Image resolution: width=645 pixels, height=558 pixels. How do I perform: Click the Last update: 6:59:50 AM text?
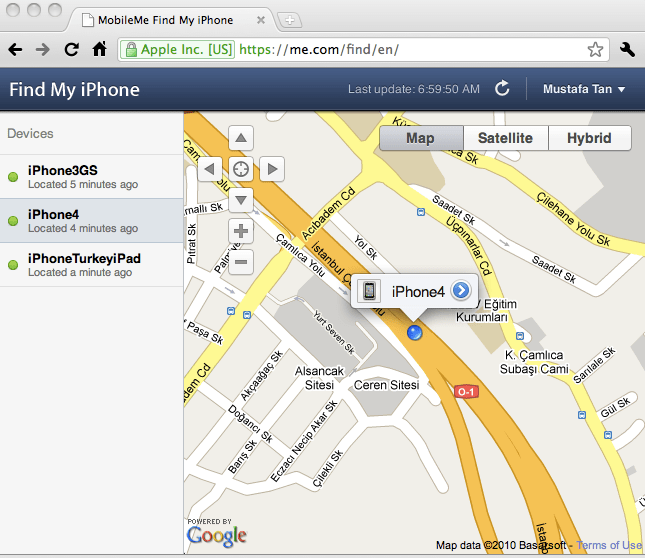point(414,89)
